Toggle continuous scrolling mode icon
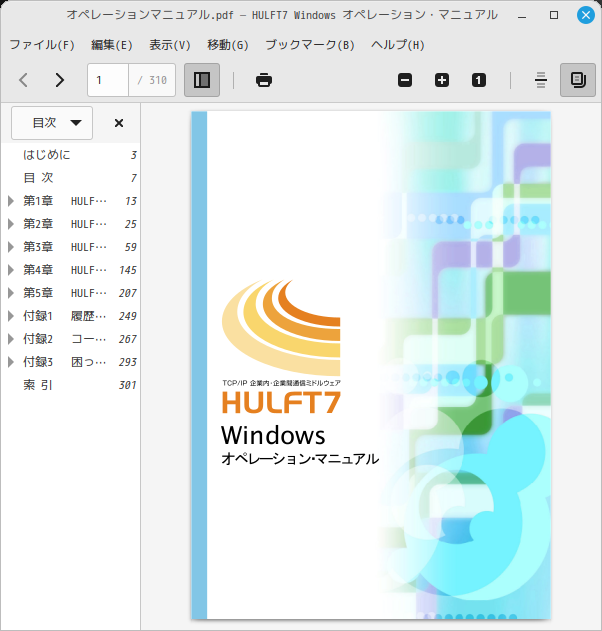This screenshot has height=631, width=602. coord(541,80)
